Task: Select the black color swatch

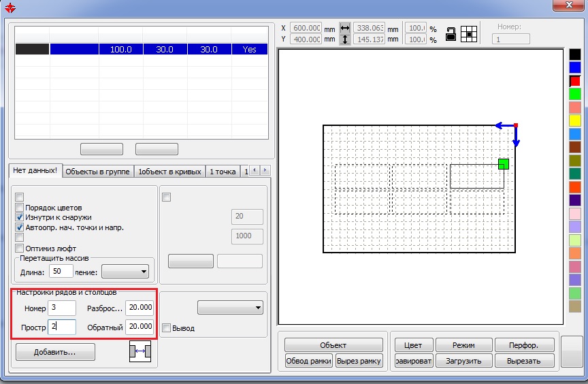Action: tap(575, 54)
